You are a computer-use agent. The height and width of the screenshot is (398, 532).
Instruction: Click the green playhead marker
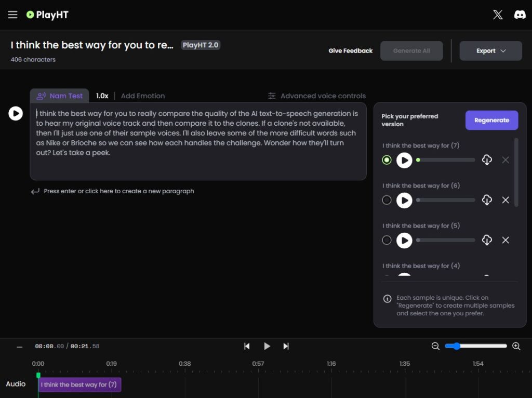click(x=38, y=375)
